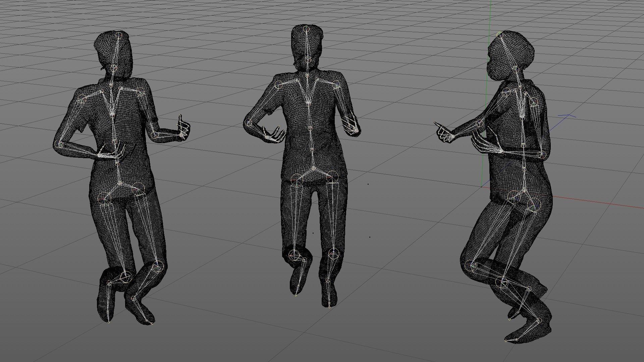644x362 pixels.
Task: Click the thumbs-up hand of the left figure
Action: pyautogui.click(x=183, y=128)
